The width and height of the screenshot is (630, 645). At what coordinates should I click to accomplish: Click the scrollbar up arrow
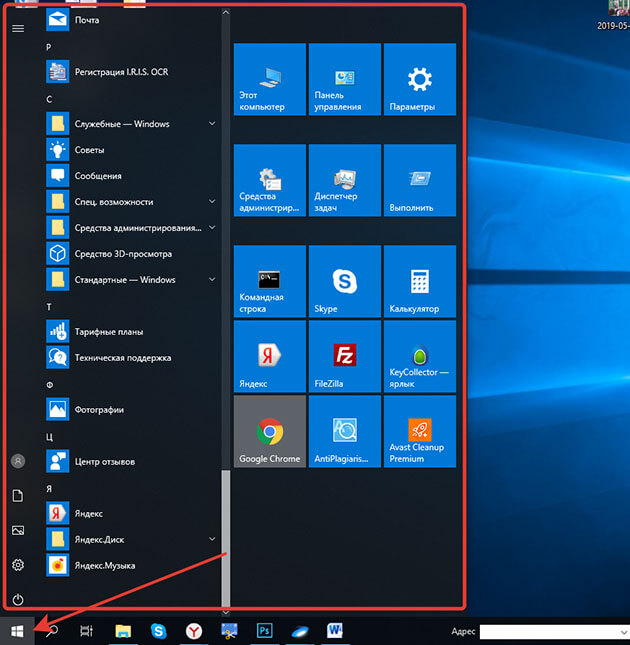coord(226,13)
